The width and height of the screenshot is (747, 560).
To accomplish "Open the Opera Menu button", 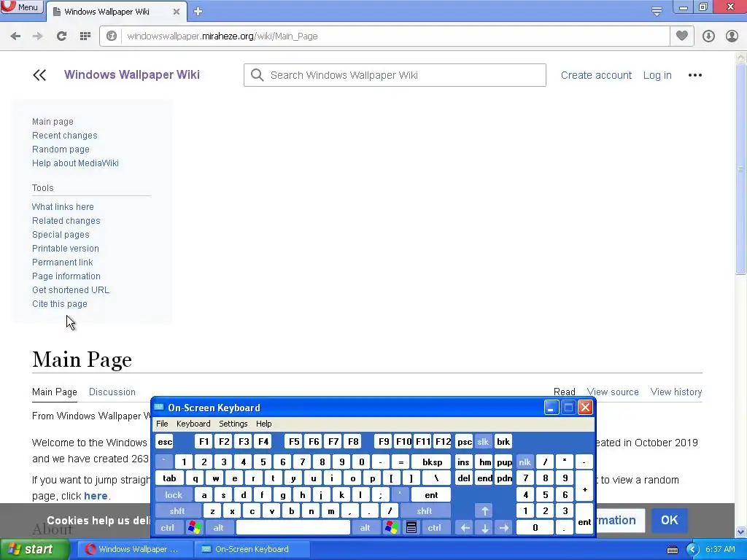I will pyautogui.click(x=21, y=7).
